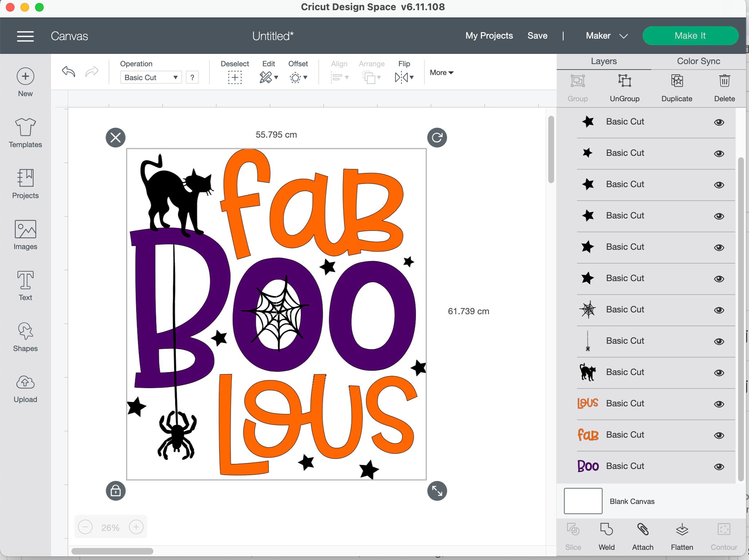Open the Operation dropdown set to Basic Cut

(150, 77)
